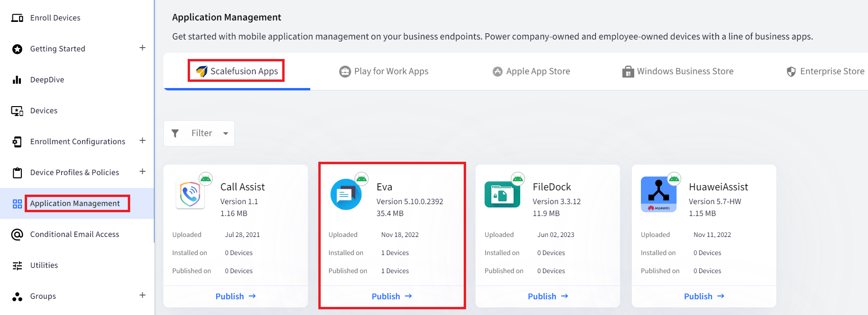
Task: Click the FileDock app icon
Action: point(502,194)
